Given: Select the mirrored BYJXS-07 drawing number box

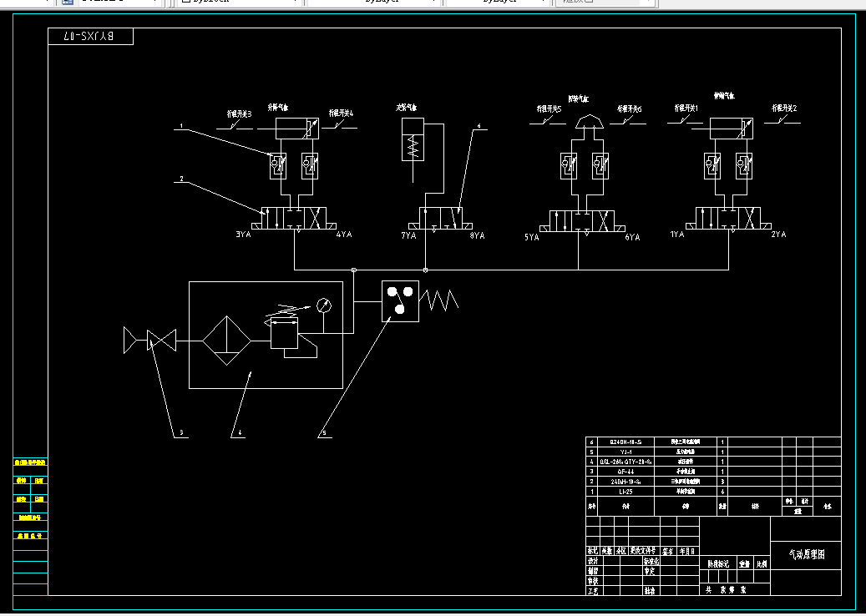Looking at the screenshot, I should [90, 37].
